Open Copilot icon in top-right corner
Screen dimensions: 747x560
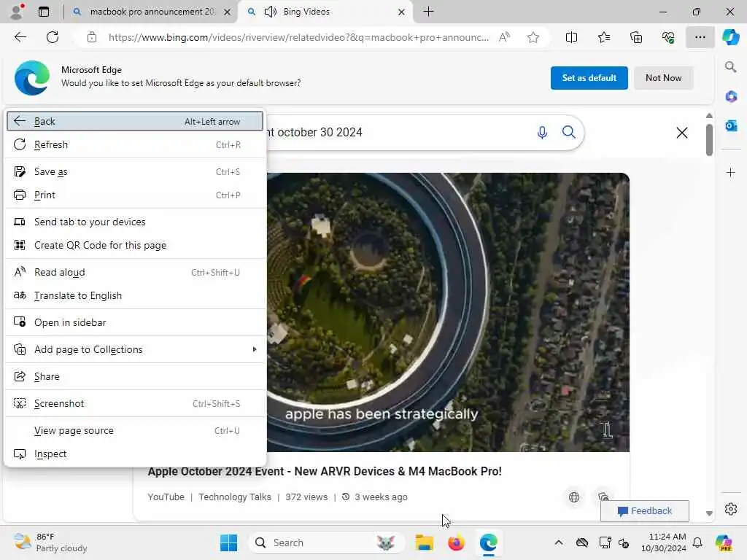[730, 37]
